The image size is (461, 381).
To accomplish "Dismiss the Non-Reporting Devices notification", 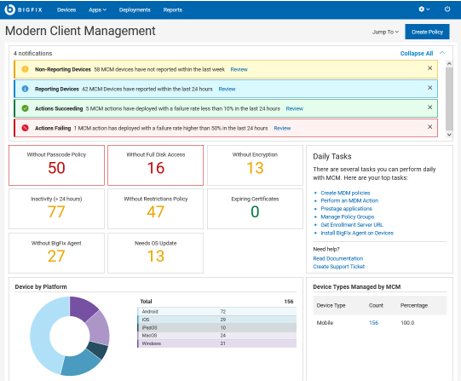I will 430,68.
